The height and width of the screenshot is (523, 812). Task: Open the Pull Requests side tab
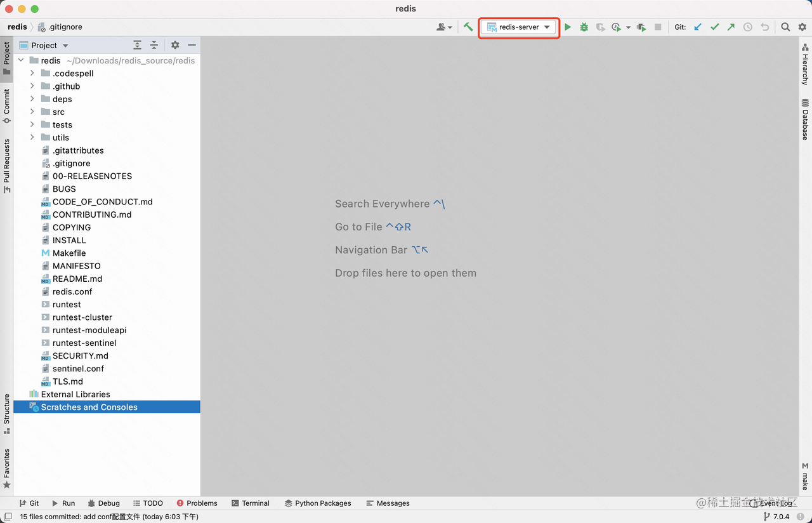click(6, 166)
